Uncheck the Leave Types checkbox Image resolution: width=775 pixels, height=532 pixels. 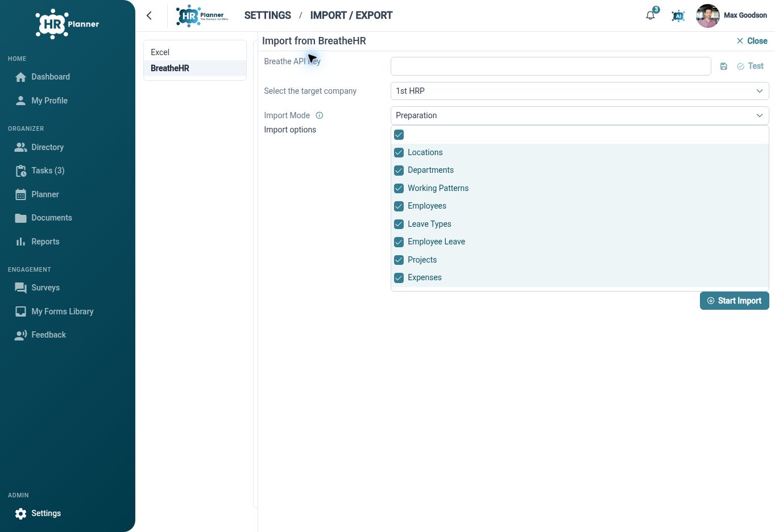[399, 224]
